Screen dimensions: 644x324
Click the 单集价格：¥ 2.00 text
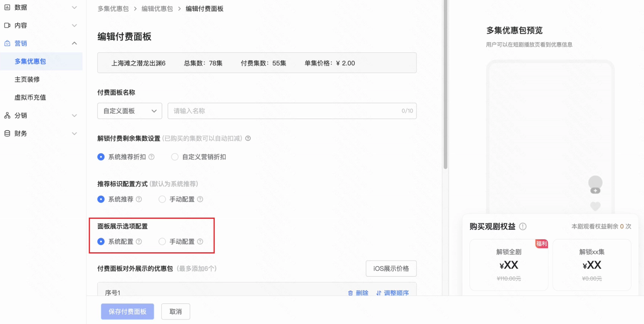click(x=330, y=63)
